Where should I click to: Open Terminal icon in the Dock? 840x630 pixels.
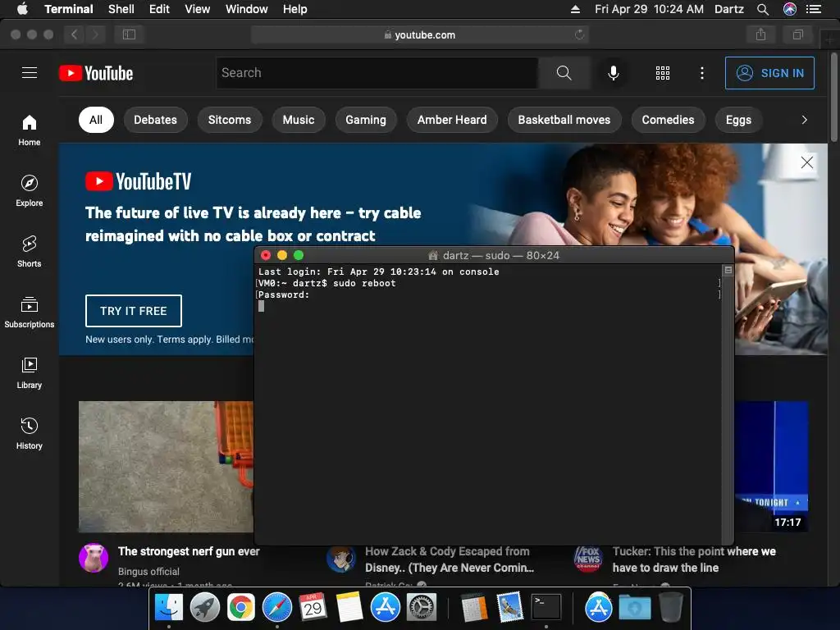click(546, 608)
